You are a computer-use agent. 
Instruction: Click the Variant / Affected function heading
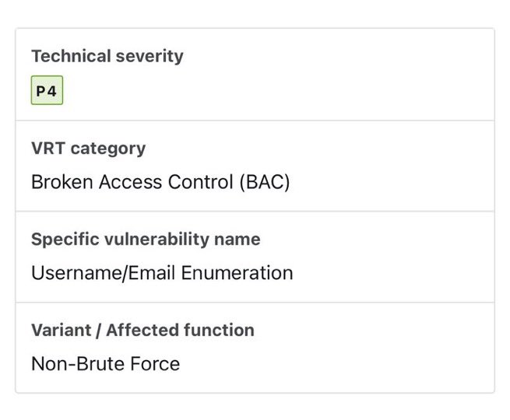pos(142,330)
